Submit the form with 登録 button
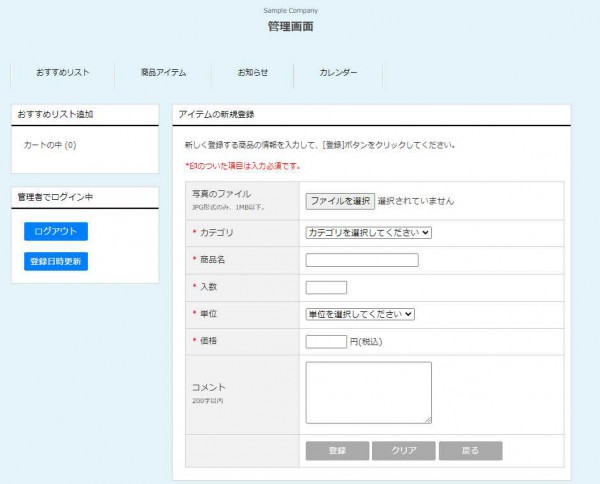Image resolution: width=600 pixels, height=484 pixels. tap(337, 451)
